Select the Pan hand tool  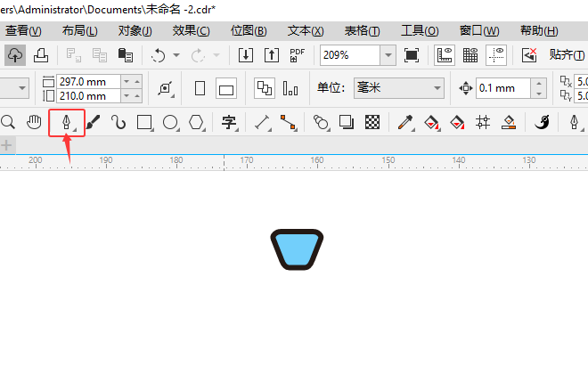point(34,122)
